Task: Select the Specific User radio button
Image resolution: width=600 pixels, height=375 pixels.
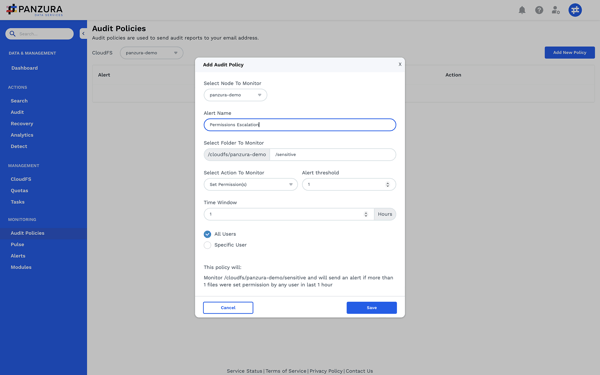Action: (x=207, y=245)
